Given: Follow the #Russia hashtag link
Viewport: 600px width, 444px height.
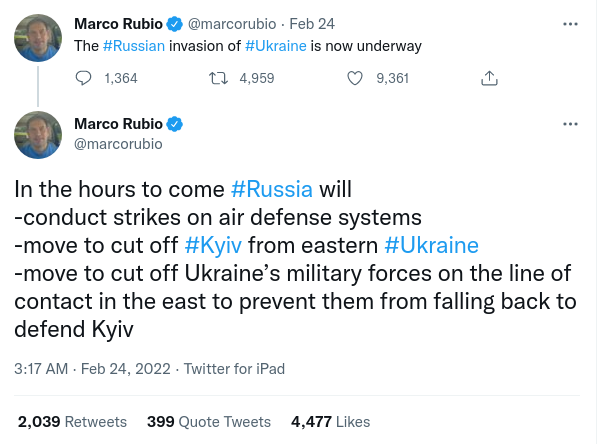Looking at the screenshot, I should 271,189.
